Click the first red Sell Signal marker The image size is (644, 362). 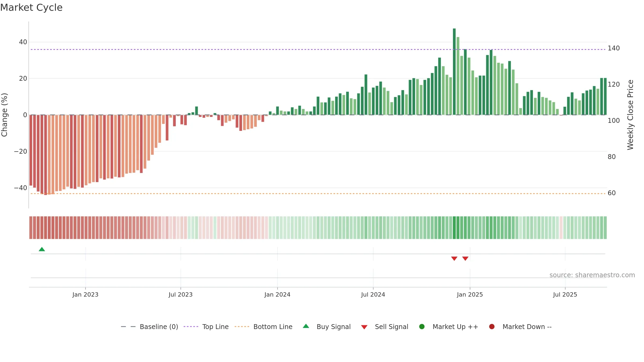[x=454, y=258]
